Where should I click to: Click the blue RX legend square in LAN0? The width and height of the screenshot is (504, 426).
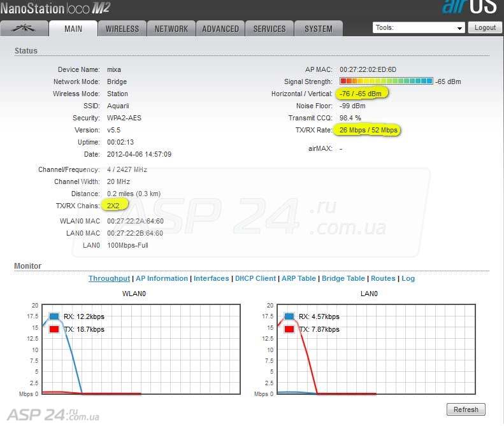(290, 316)
